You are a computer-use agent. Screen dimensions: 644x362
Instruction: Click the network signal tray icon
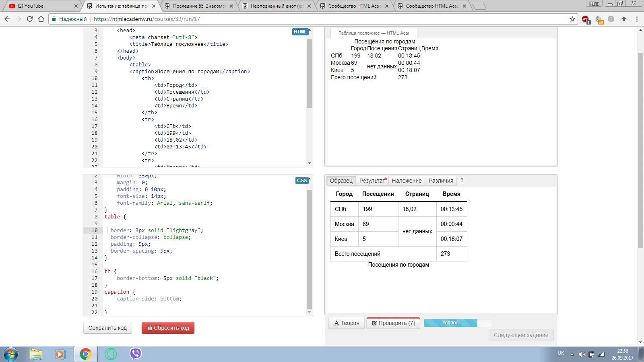coord(601,354)
